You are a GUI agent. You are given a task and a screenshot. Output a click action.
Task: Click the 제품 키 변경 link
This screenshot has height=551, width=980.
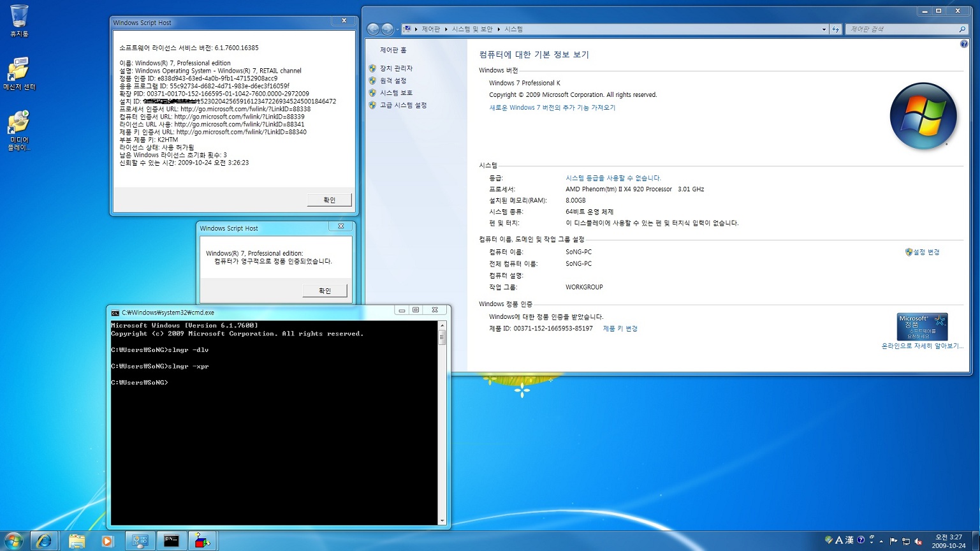pyautogui.click(x=620, y=328)
